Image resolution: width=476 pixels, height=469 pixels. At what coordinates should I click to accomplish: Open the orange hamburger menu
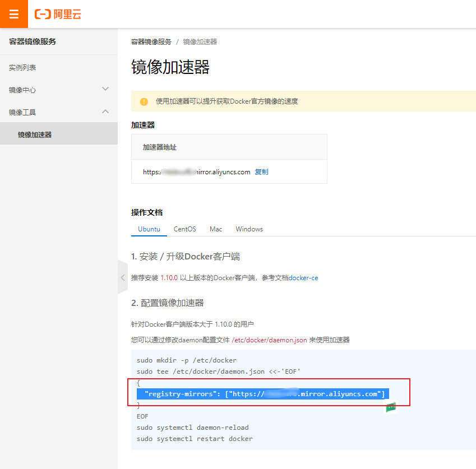tap(14, 14)
